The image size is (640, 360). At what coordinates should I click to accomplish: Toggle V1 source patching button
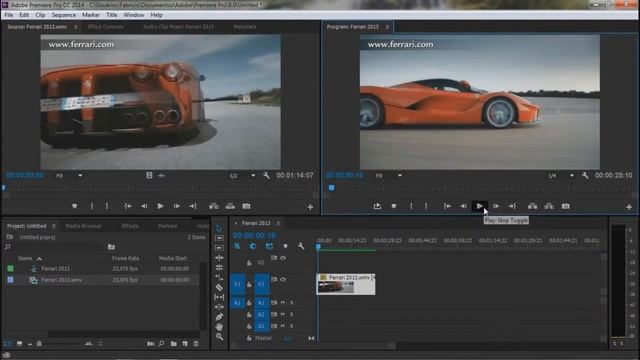pyautogui.click(x=237, y=284)
